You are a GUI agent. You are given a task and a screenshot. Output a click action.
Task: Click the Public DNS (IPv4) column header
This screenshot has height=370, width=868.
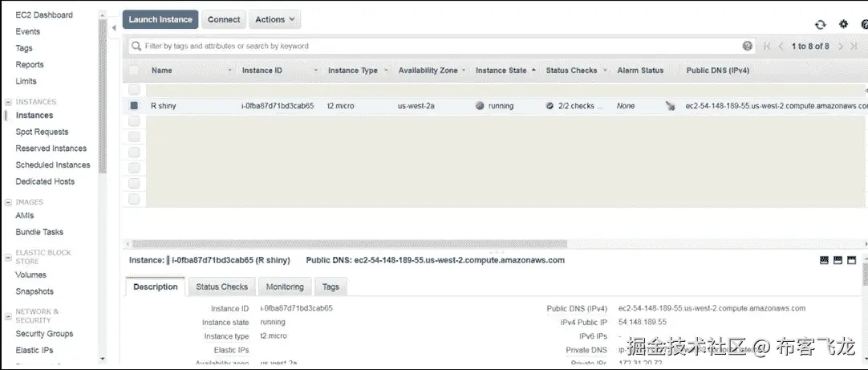(x=718, y=71)
